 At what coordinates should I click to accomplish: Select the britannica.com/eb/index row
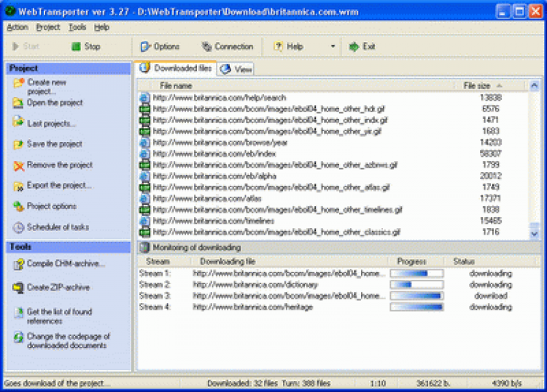click(x=333, y=154)
